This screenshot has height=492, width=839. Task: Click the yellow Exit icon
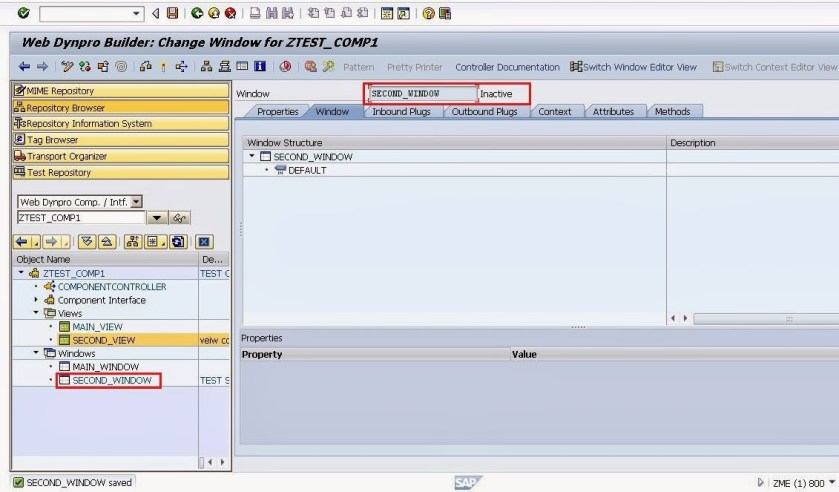coord(213,13)
